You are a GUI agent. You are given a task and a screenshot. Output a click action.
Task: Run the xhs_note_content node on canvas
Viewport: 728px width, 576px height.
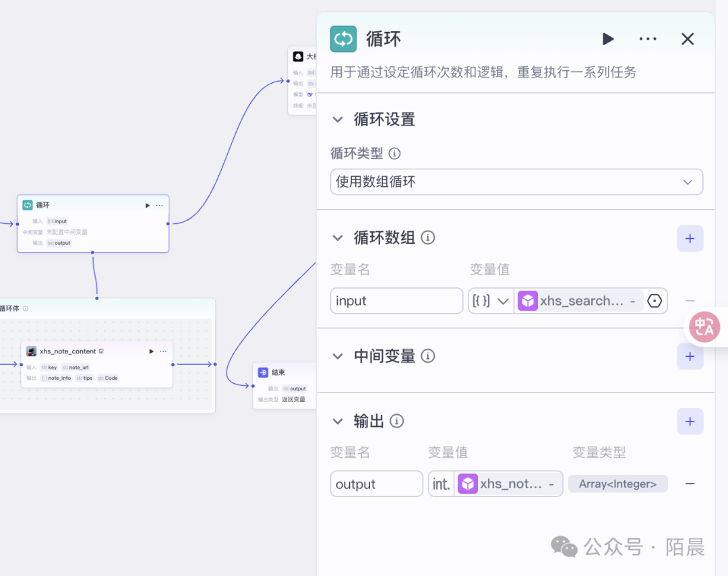click(151, 351)
